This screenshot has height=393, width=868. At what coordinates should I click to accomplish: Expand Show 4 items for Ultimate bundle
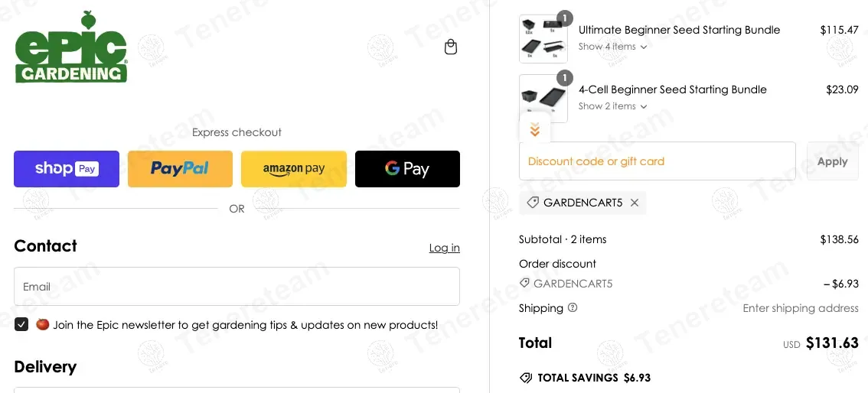click(x=612, y=47)
